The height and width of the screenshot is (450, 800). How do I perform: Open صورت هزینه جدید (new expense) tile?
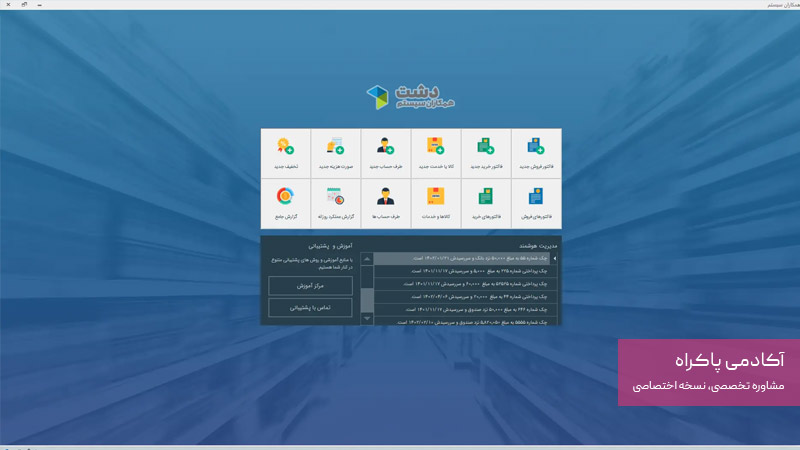pos(336,153)
